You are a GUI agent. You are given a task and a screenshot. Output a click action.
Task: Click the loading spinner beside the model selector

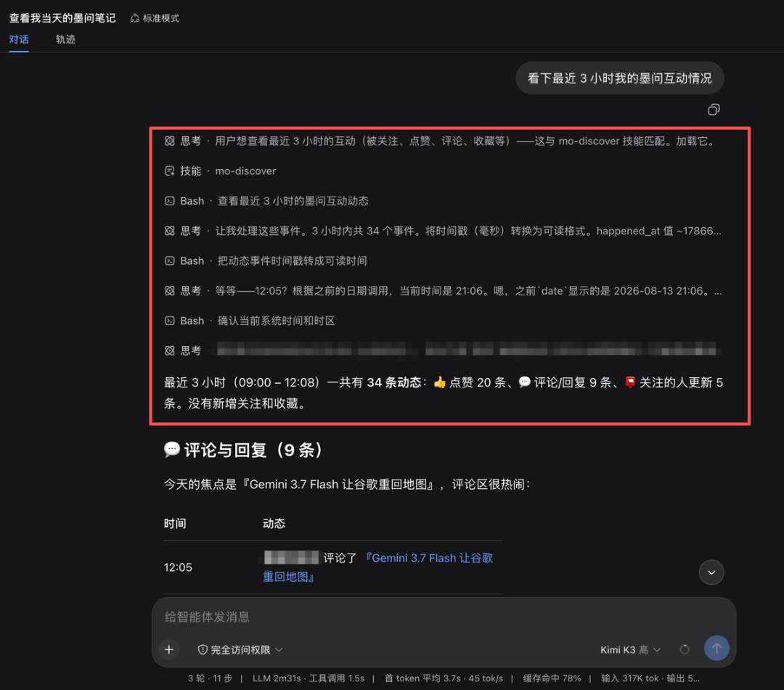pos(685,649)
